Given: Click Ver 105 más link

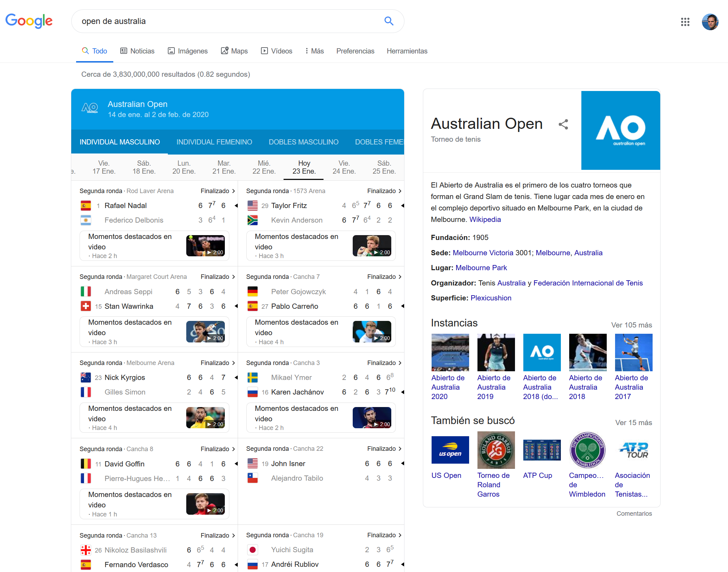Looking at the screenshot, I should pyautogui.click(x=631, y=325).
